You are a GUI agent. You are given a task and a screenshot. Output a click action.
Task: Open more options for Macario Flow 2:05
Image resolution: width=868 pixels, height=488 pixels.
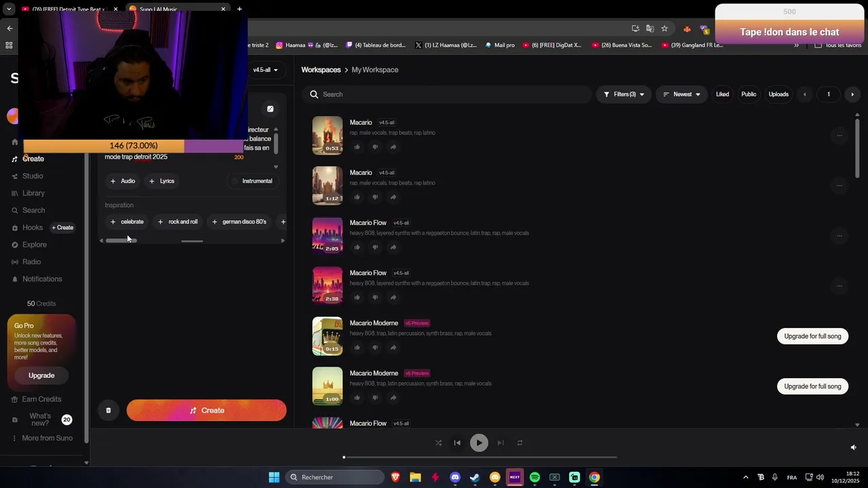(x=839, y=236)
